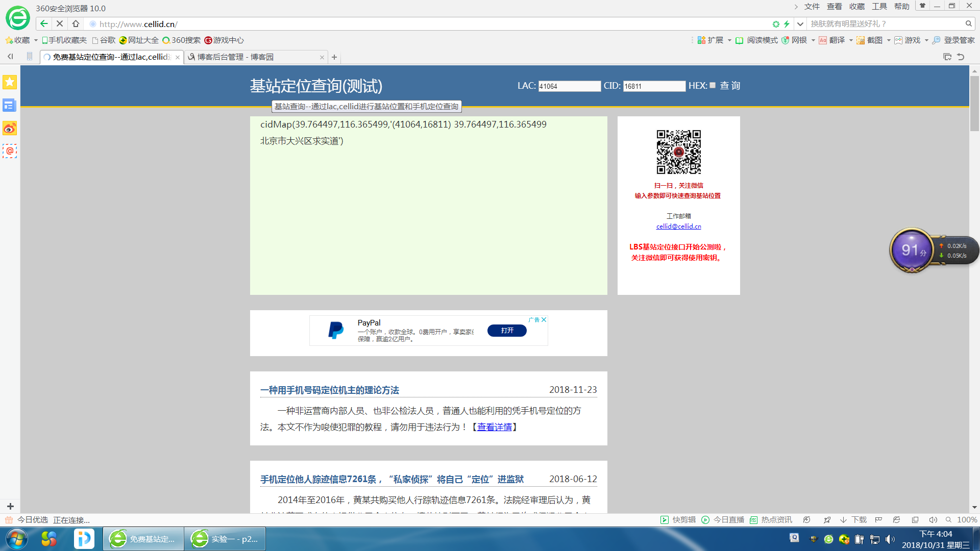980x551 pixels.
Task: Click the 查询 query button
Action: point(730,86)
